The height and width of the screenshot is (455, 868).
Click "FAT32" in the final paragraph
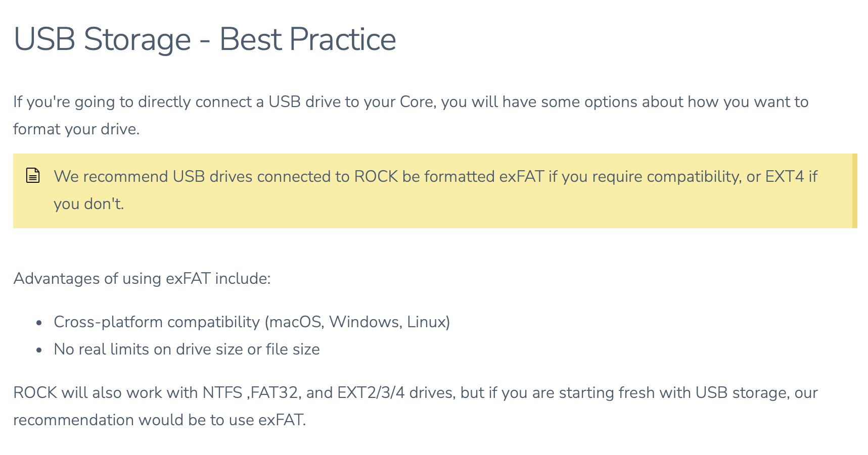coord(274,393)
